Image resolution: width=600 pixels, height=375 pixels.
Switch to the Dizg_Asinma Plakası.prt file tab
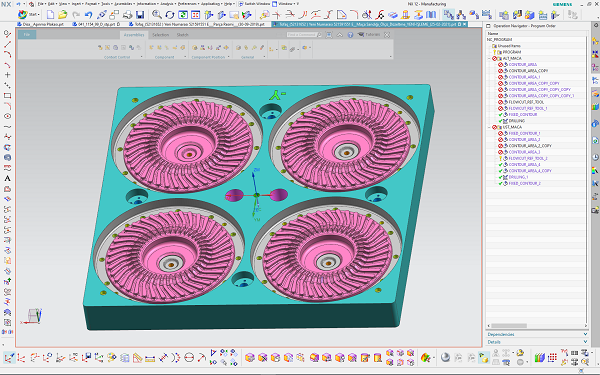coord(43,24)
